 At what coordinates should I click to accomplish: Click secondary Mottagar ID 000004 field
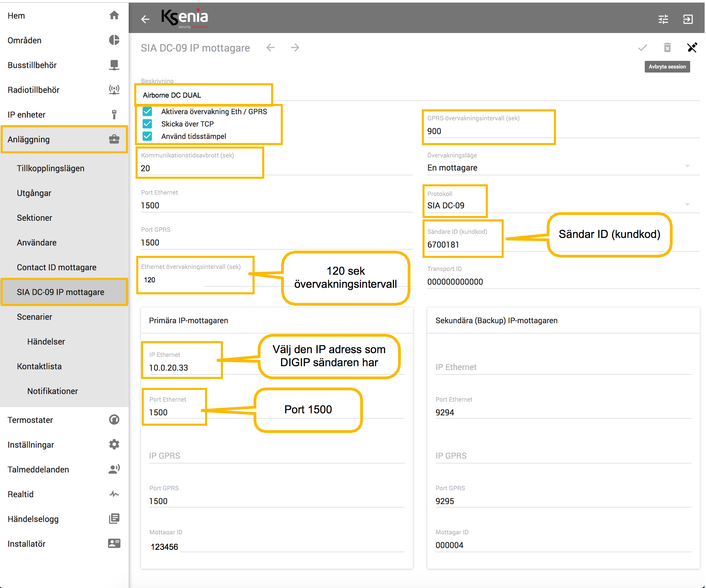coord(563,545)
